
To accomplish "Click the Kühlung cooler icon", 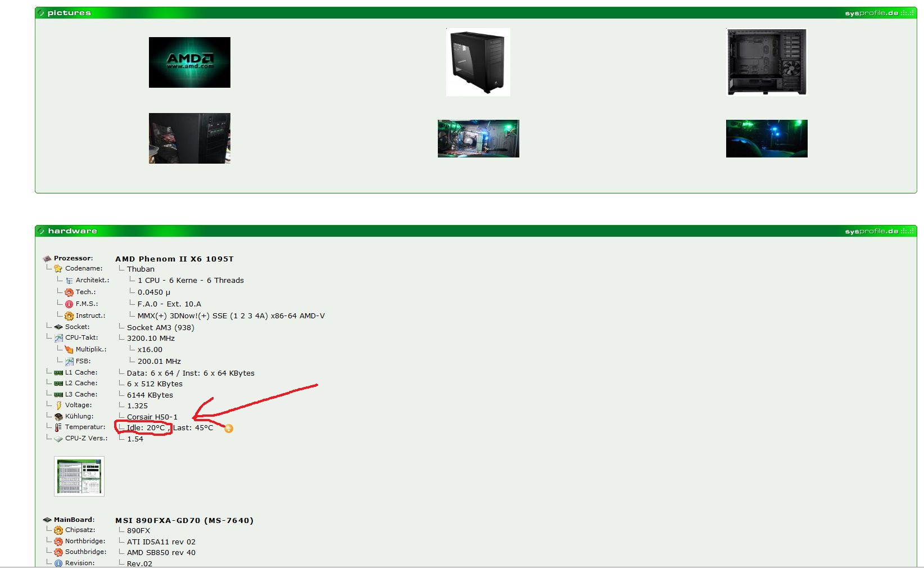I will point(58,417).
